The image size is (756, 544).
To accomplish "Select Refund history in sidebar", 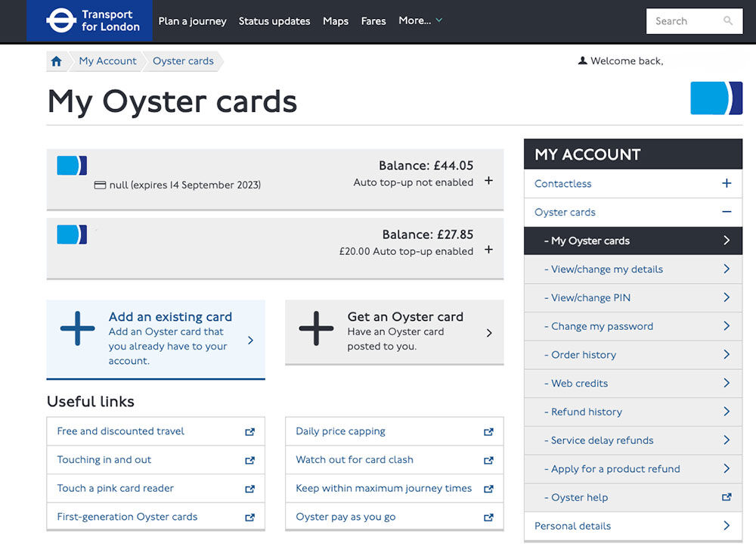I will [x=633, y=412].
